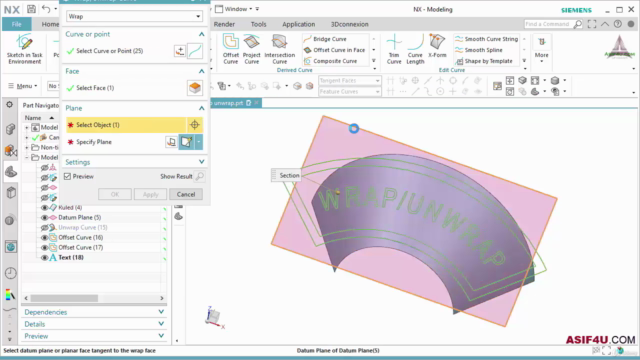Open the plane type dropdown arrow
The image size is (640, 360).
pos(198,142)
